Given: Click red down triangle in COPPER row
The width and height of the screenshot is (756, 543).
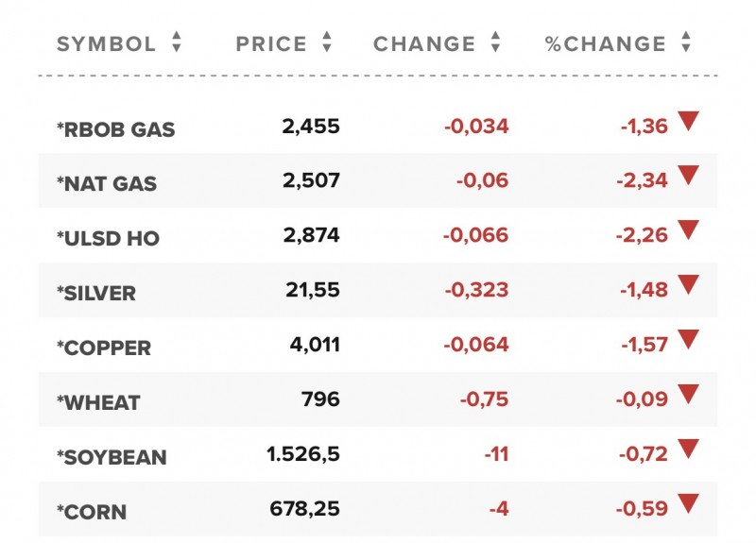Looking at the screenshot, I should (x=688, y=339).
